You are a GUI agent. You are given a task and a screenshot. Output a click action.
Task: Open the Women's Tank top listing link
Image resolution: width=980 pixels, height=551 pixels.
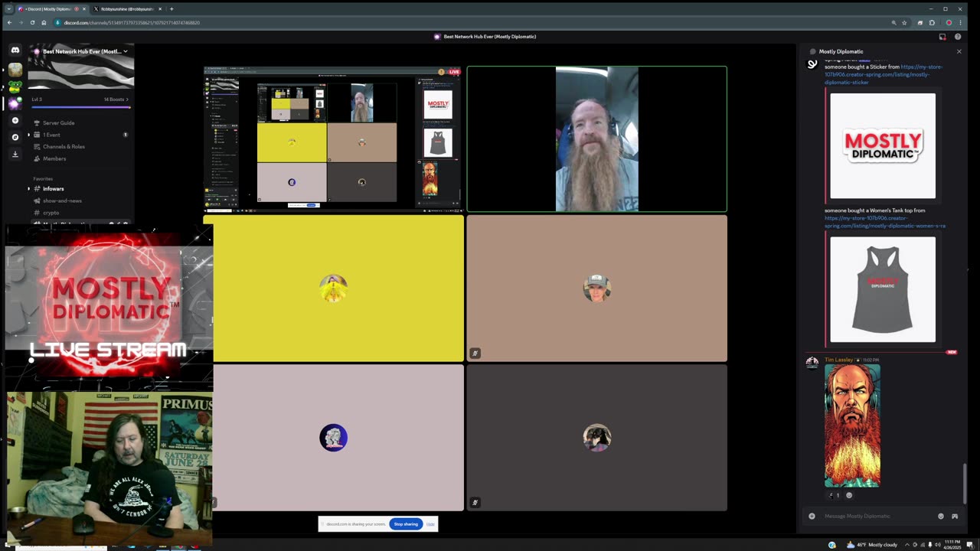(x=885, y=222)
